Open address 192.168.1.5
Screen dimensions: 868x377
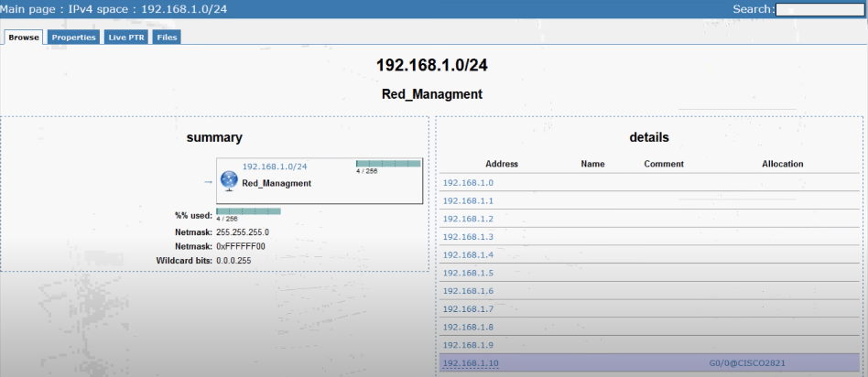468,273
